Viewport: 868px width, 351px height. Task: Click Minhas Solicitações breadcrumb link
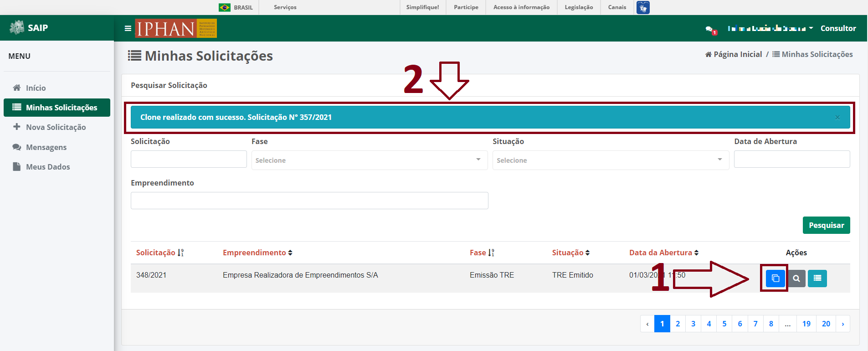812,54
